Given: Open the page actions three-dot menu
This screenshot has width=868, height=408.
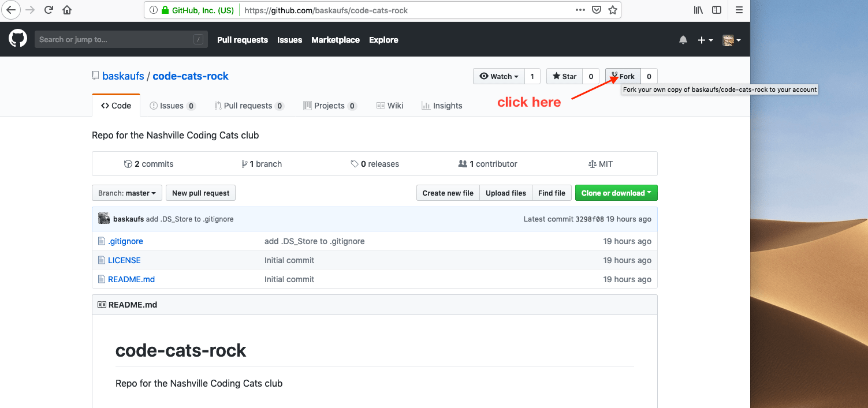Looking at the screenshot, I should 580,10.
